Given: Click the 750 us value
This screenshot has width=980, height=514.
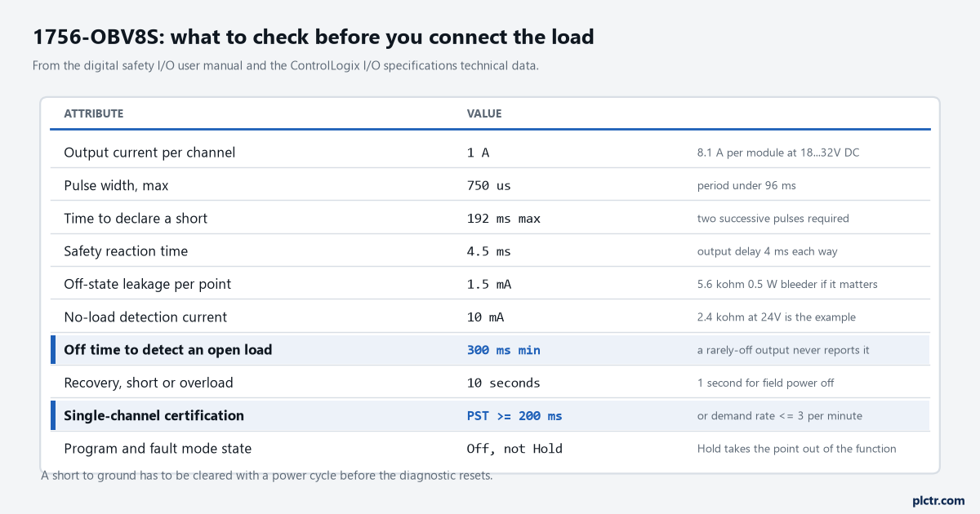Looking at the screenshot, I should pyautogui.click(x=488, y=185).
